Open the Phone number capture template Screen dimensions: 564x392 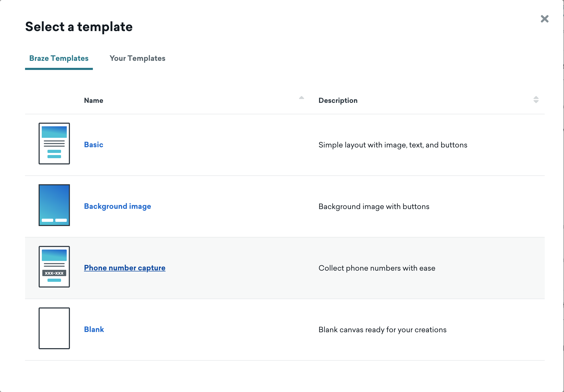tap(124, 268)
